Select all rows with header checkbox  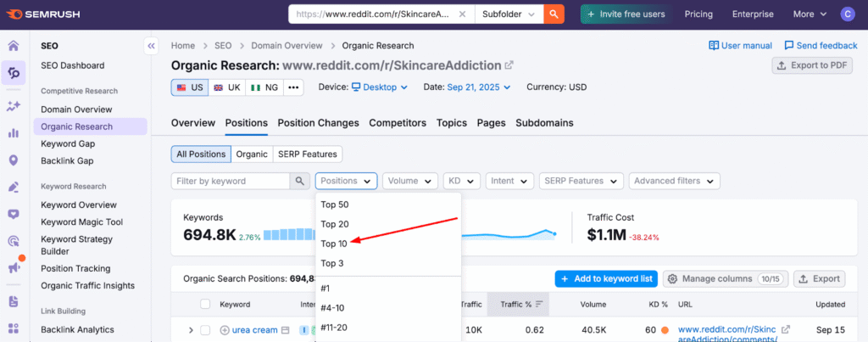[x=205, y=304]
